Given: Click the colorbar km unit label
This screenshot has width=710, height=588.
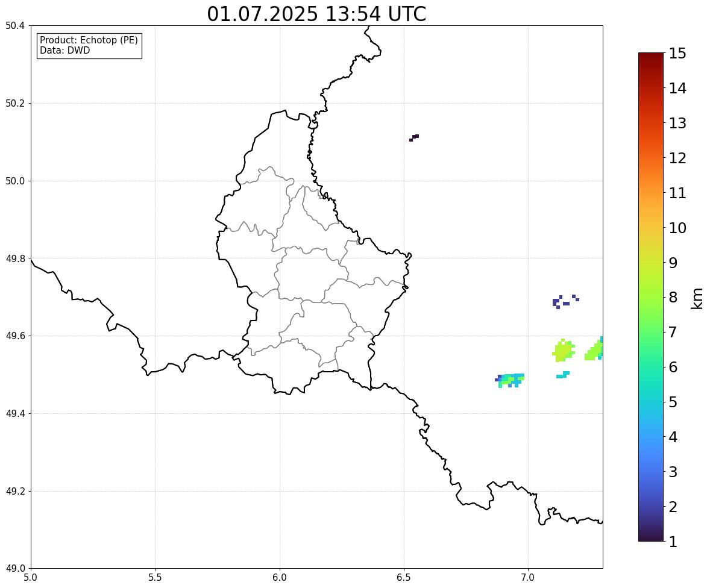Looking at the screenshot, I should pos(697,299).
